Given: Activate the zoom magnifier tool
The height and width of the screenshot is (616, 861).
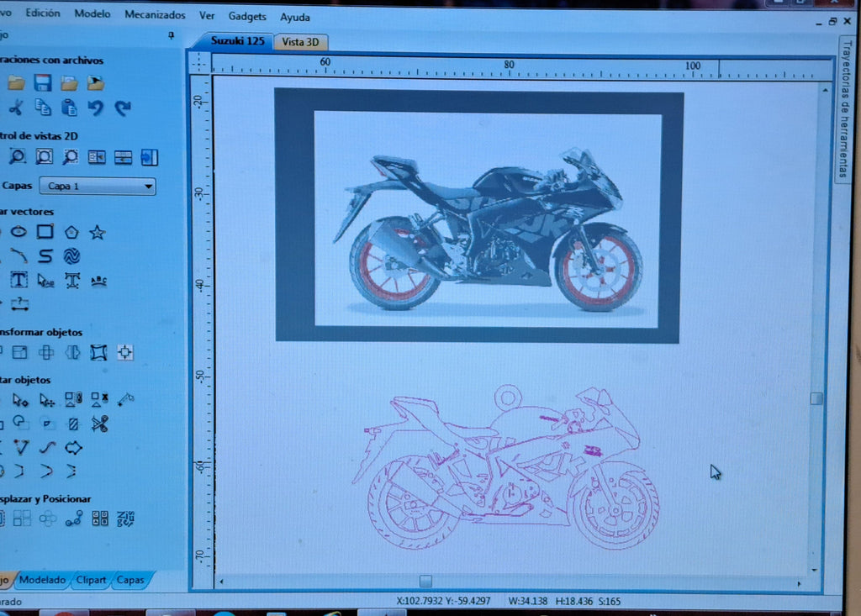Looking at the screenshot, I should click(x=17, y=157).
